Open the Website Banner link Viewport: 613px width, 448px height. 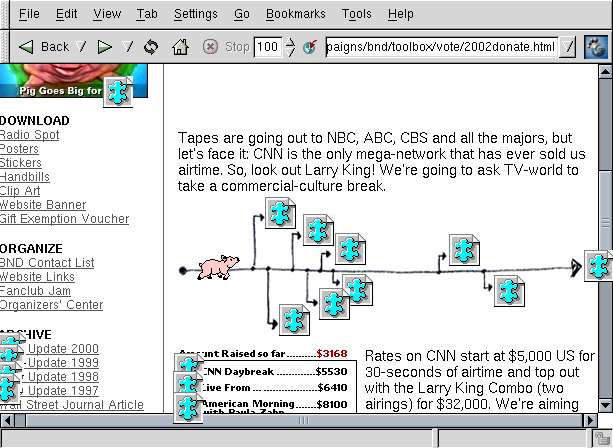coord(43,205)
